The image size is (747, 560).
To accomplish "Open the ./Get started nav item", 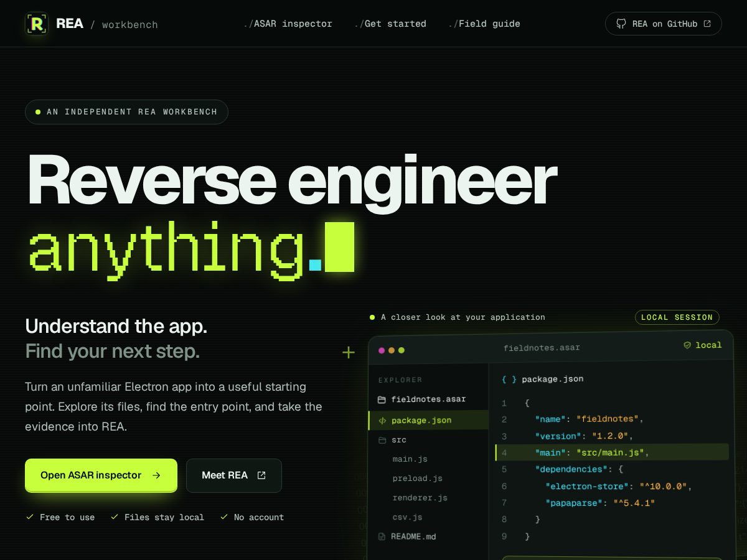I will pos(390,24).
